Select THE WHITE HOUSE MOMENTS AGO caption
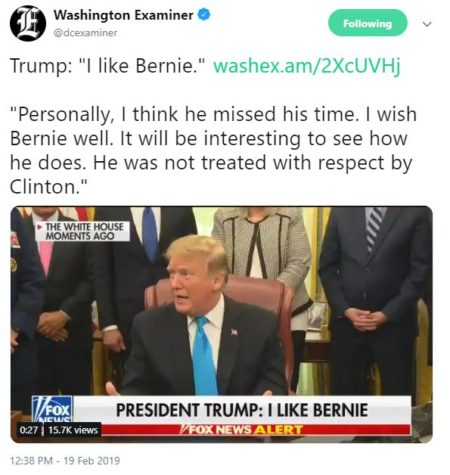Image resolution: width=450 pixels, height=475 pixels. click(83, 231)
